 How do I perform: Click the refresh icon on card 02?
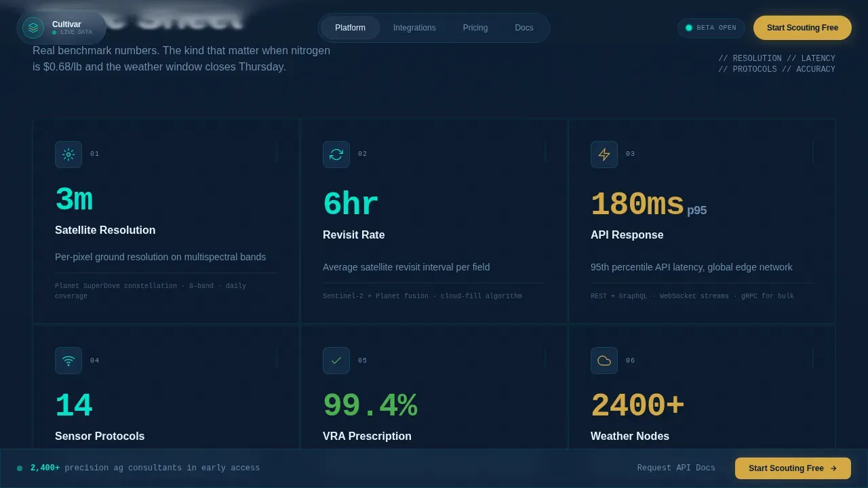[336, 155]
